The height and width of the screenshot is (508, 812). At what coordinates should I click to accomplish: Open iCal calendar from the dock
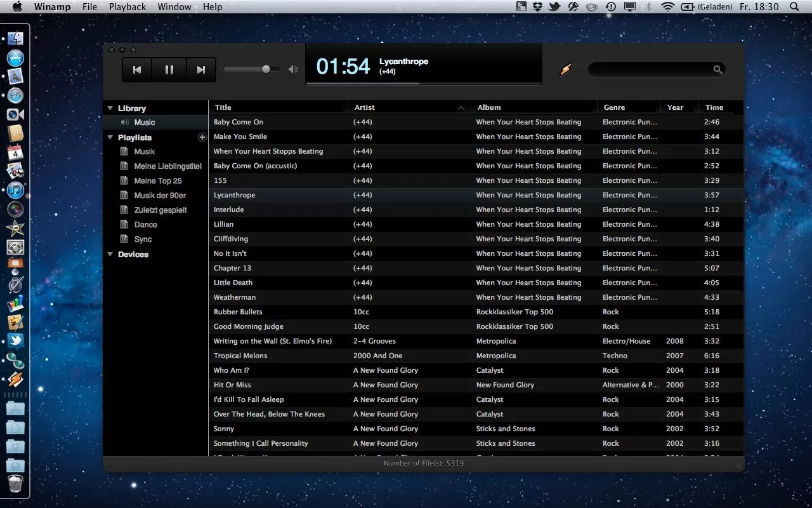click(15, 152)
